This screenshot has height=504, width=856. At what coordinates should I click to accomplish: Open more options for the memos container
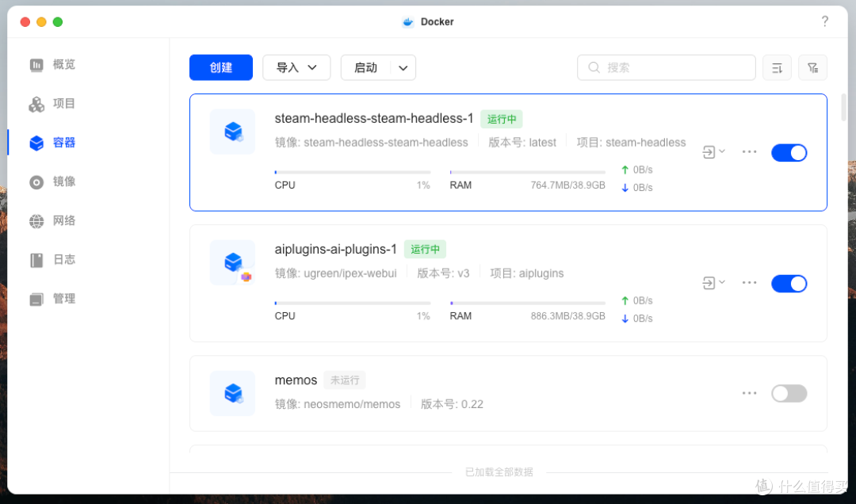pyautogui.click(x=749, y=393)
